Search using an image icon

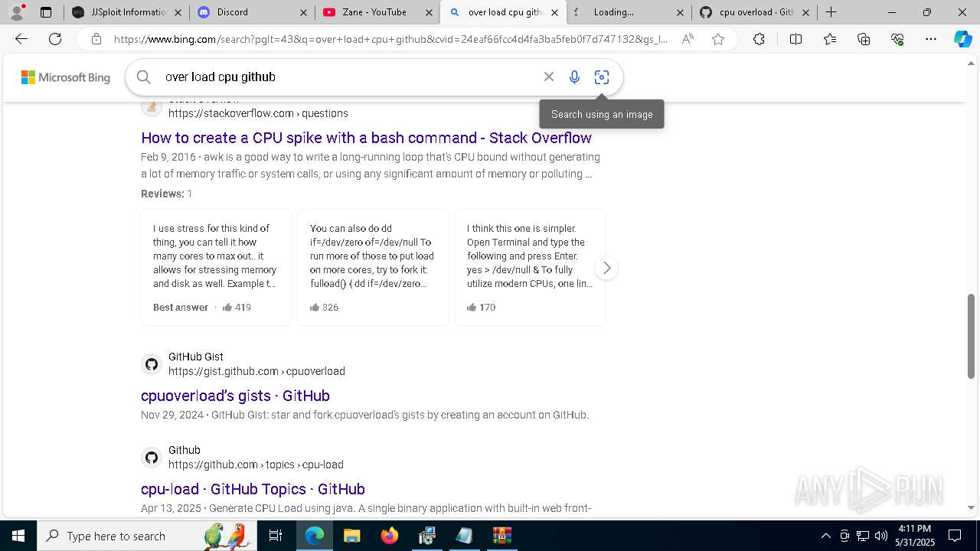602,77
